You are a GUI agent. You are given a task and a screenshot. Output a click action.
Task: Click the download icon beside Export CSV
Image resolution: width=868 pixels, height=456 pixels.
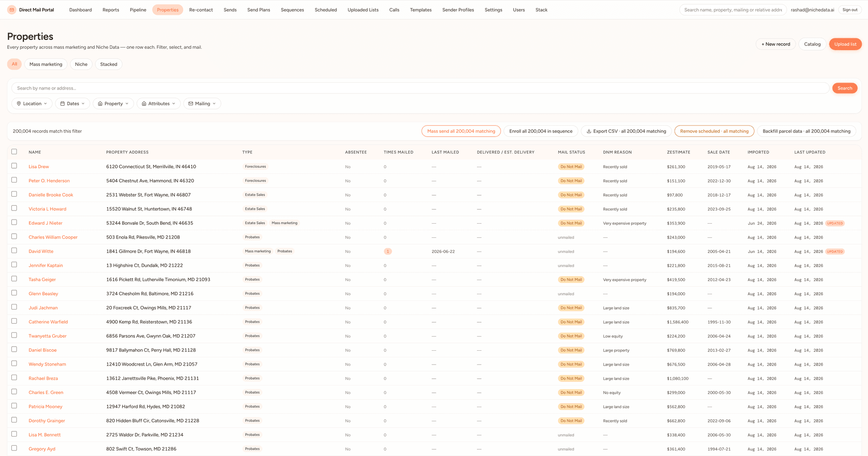tap(589, 131)
